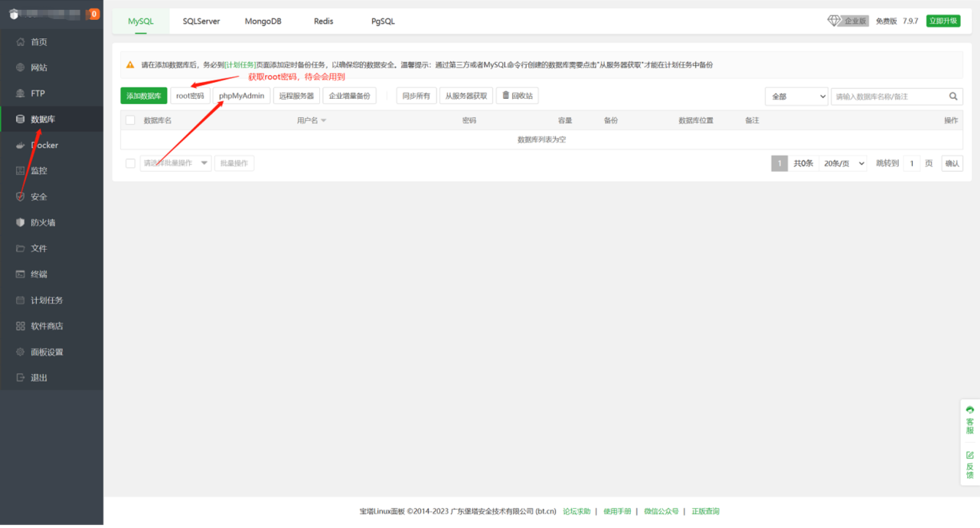This screenshot has height=528, width=980.
Task: Open the 论坛求助 footer link
Action: pyautogui.click(x=577, y=511)
